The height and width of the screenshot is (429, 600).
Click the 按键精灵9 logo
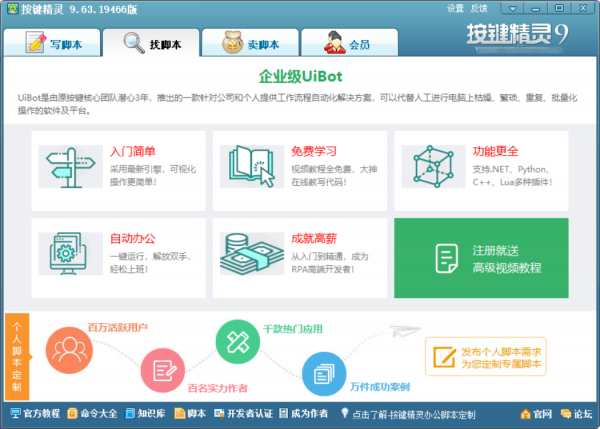517,34
